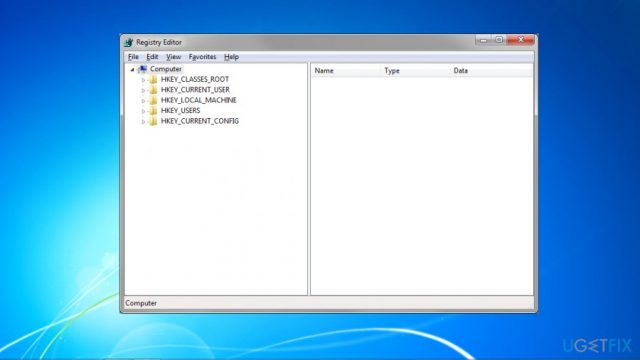Expand the HKEY_CURRENT_CONFIG key
Image resolution: width=640 pixels, height=360 pixels.
(143, 122)
